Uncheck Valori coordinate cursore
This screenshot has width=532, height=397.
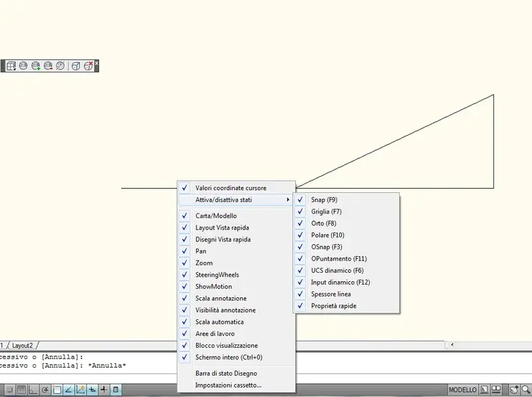(237, 188)
